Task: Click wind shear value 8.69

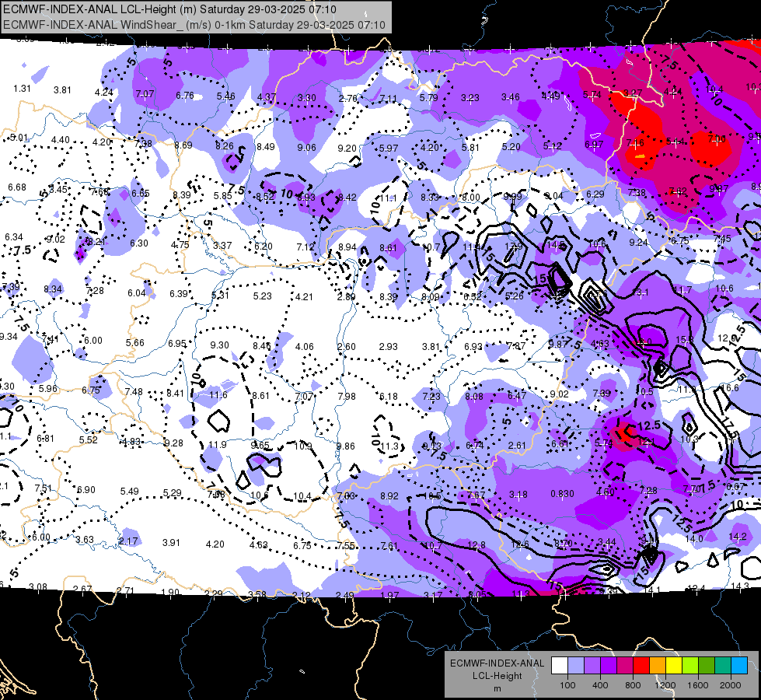Action: pyautogui.click(x=183, y=145)
